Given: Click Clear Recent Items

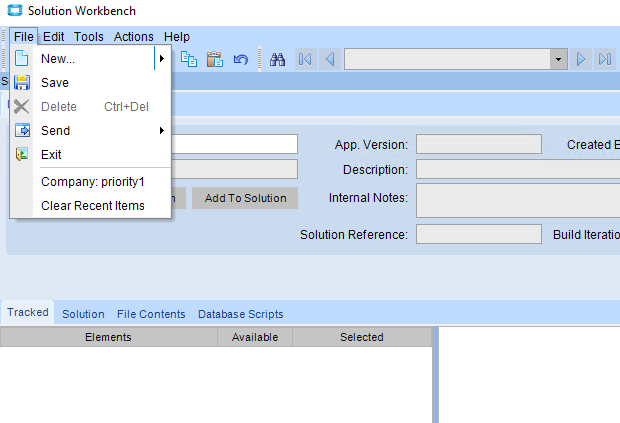Looking at the screenshot, I should click(x=93, y=206).
